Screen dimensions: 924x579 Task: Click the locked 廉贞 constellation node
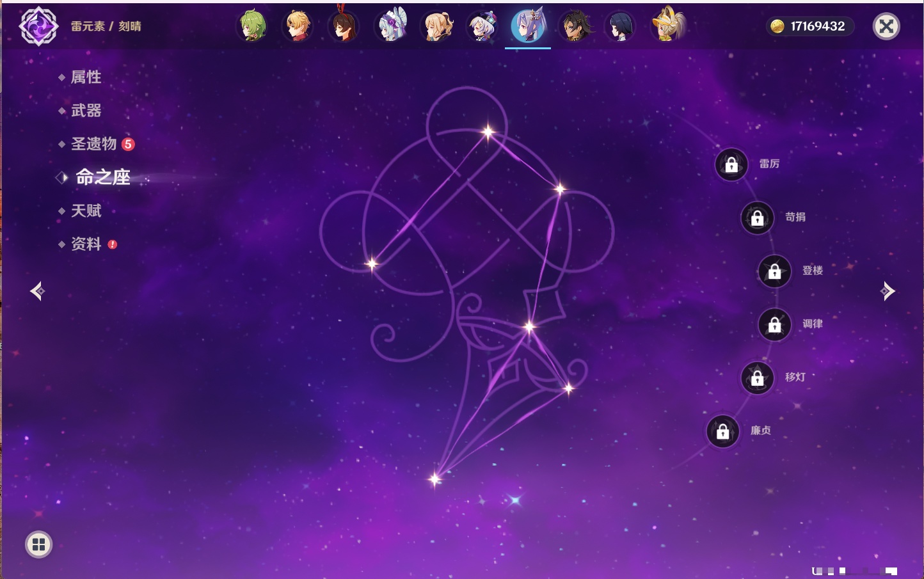click(x=723, y=432)
